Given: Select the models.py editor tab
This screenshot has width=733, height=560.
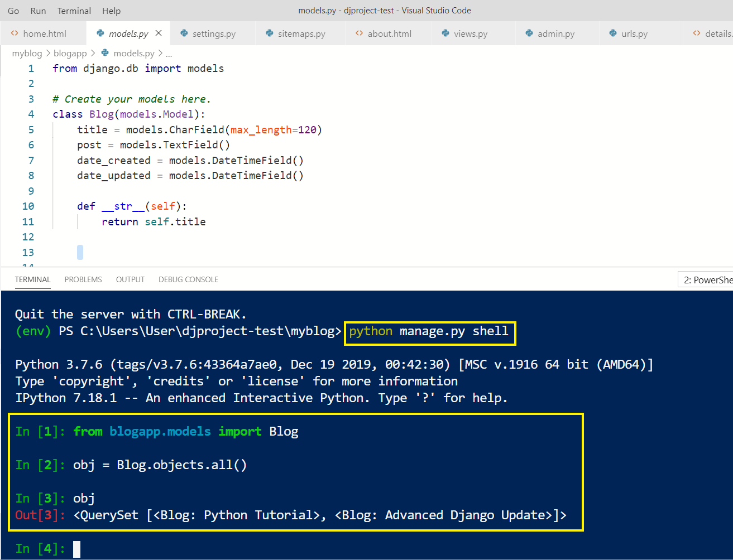Looking at the screenshot, I should point(128,33).
